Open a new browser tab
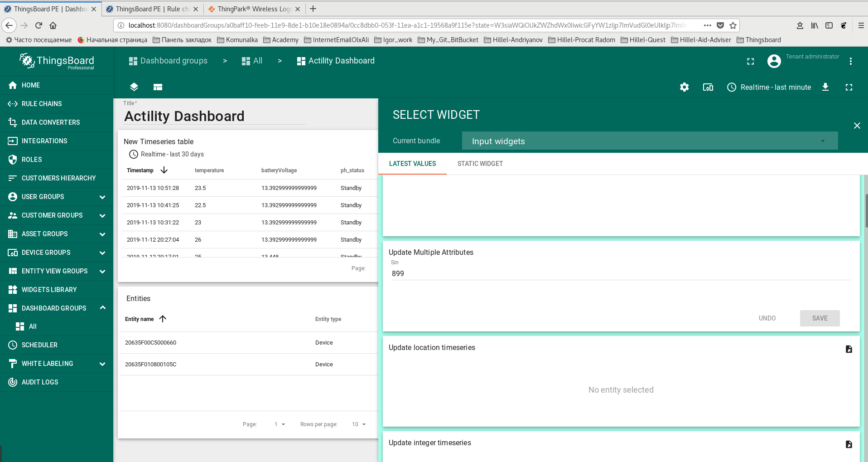 (x=313, y=9)
